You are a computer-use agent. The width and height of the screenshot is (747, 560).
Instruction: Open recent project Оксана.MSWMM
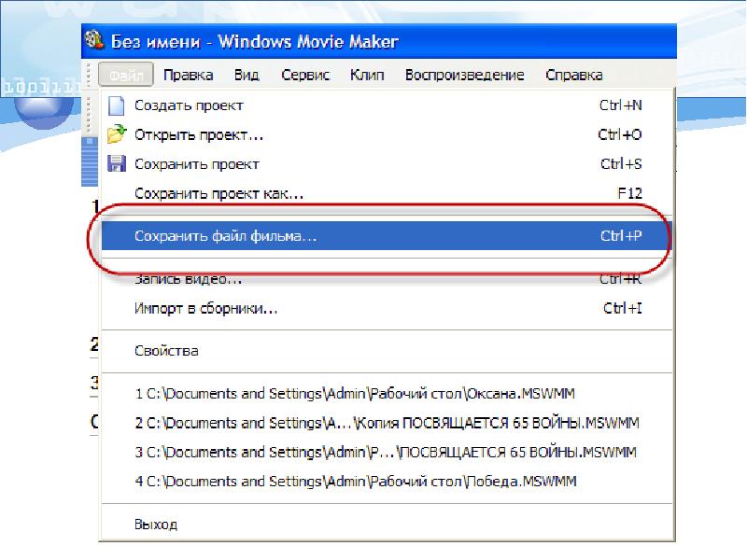coord(361,394)
